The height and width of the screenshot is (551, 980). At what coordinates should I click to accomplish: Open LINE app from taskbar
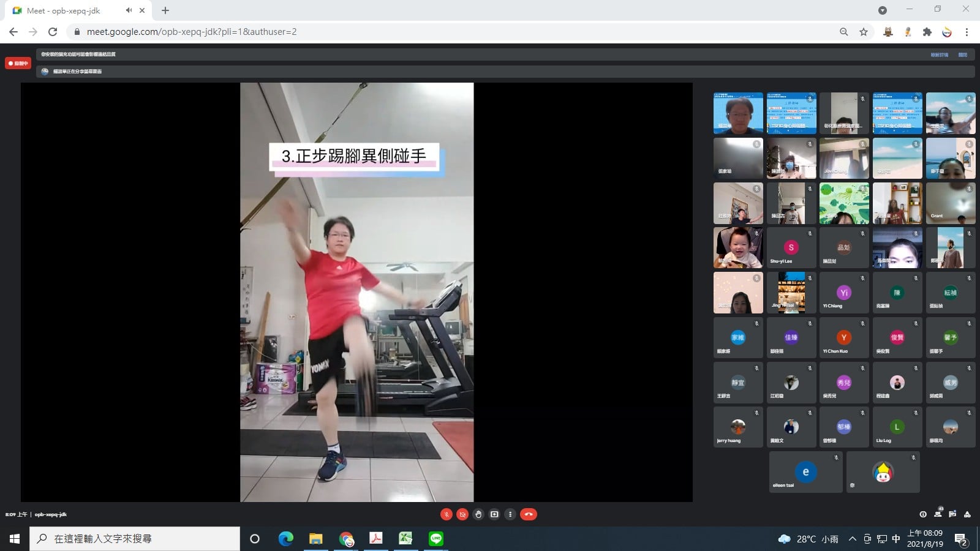[x=436, y=539]
